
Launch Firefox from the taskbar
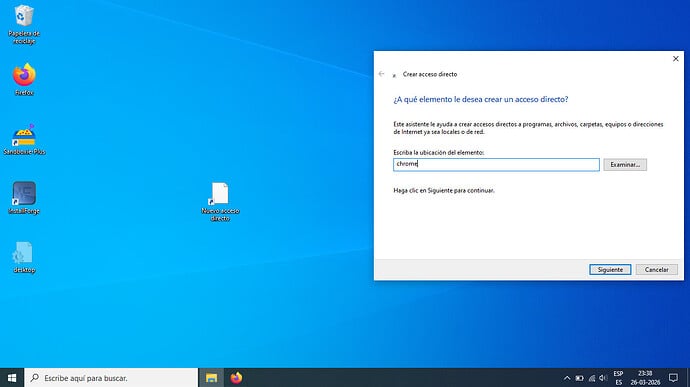(236, 378)
